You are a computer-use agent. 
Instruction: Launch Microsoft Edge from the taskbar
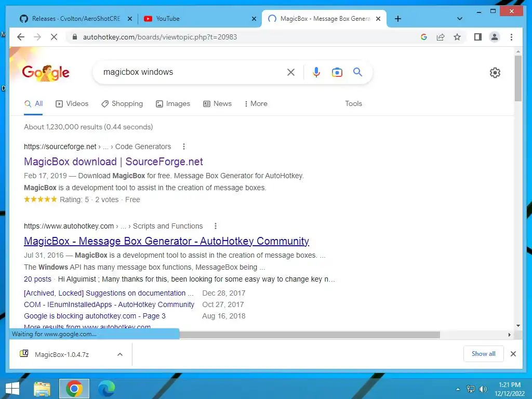[106, 389]
